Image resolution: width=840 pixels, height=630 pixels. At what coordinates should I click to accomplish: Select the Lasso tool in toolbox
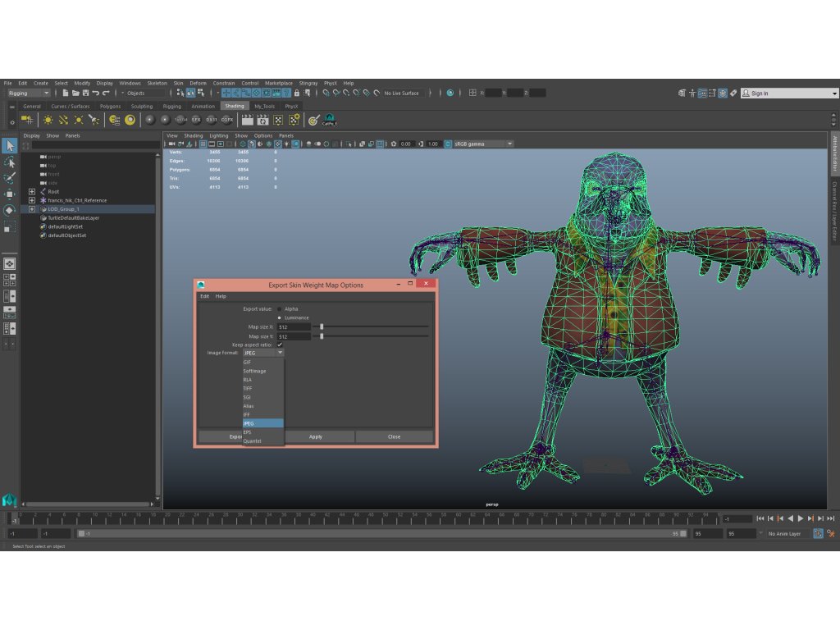10,162
